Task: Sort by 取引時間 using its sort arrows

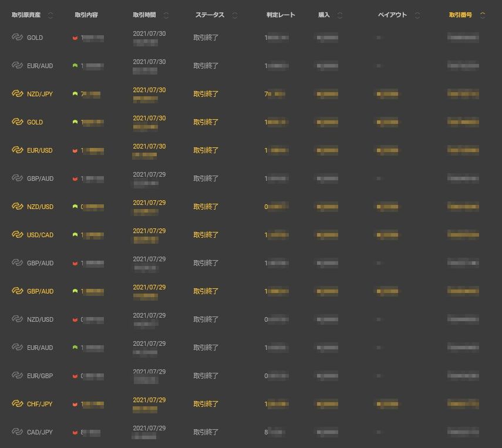Action: click(166, 15)
